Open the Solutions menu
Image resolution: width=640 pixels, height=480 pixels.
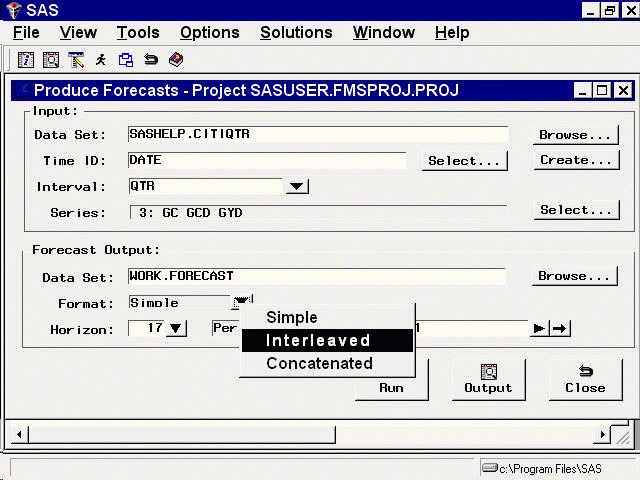coord(296,32)
